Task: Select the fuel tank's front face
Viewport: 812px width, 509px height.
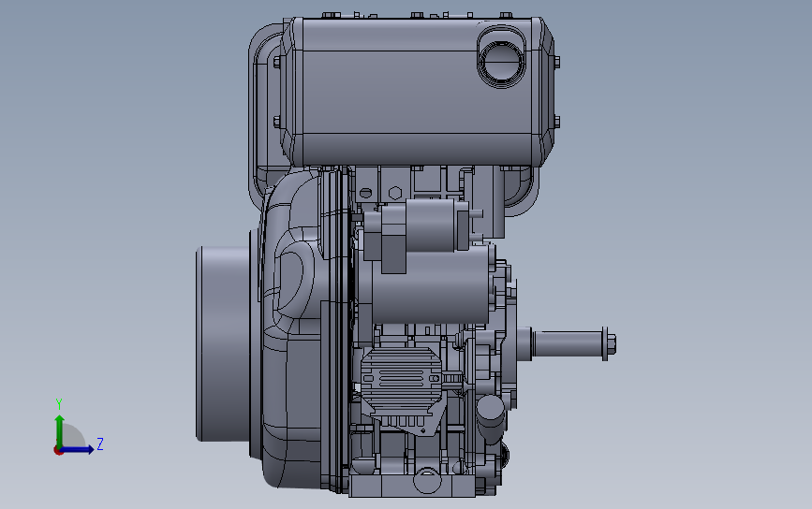Action: click(x=417, y=92)
